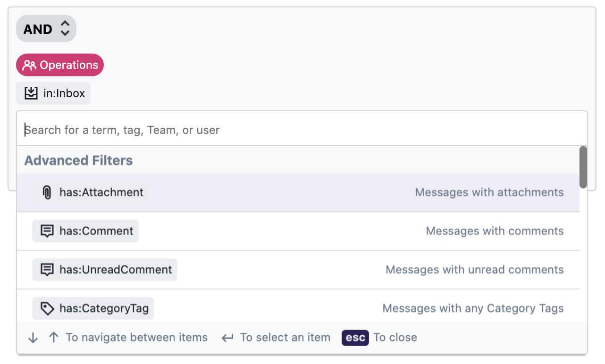Click the inbox tray icon
The image size is (605, 364).
[31, 93]
